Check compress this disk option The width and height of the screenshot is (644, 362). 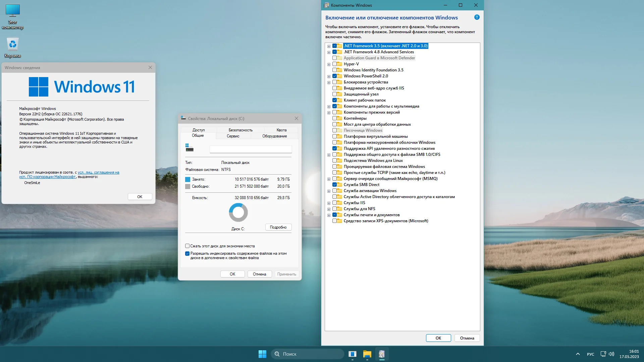click(187, 246)
